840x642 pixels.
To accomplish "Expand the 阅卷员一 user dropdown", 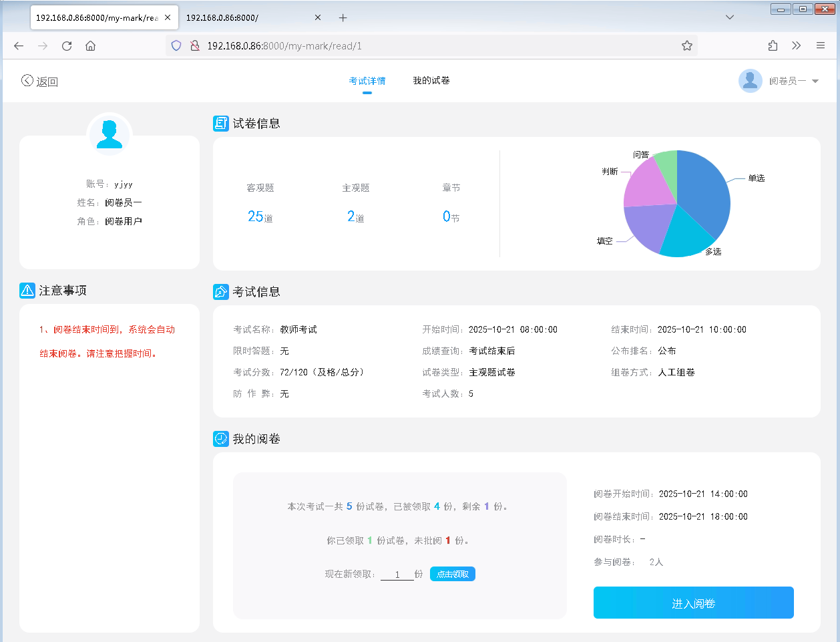I will [815, 82].
